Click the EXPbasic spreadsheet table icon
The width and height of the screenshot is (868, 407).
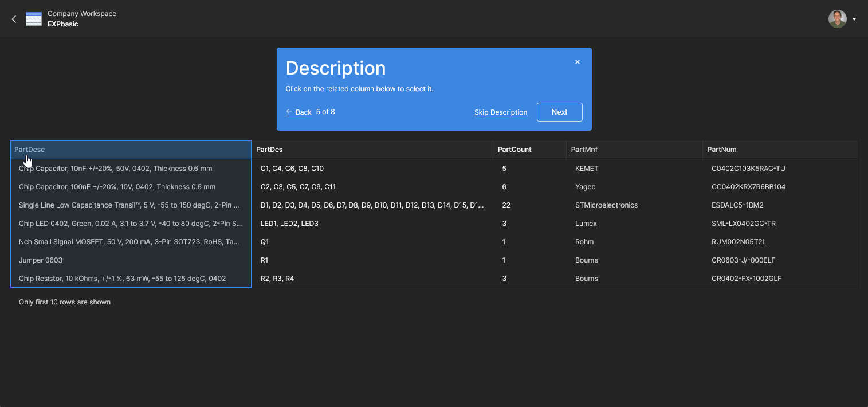click(x=34, y=19)
